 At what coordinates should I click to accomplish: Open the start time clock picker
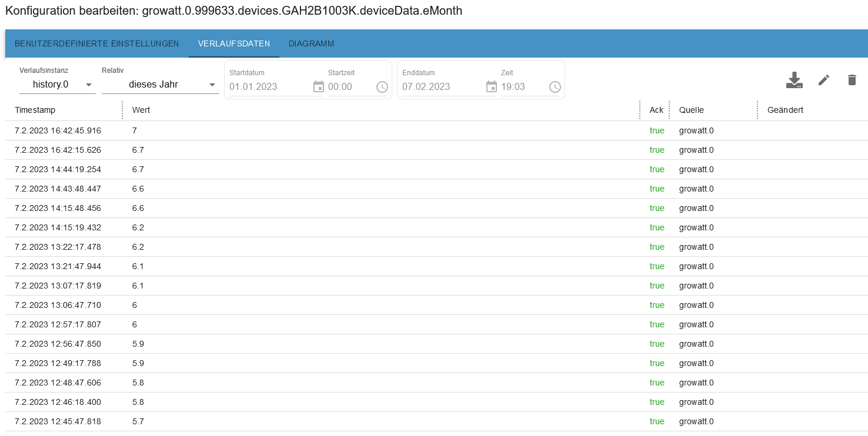[382, 86]
